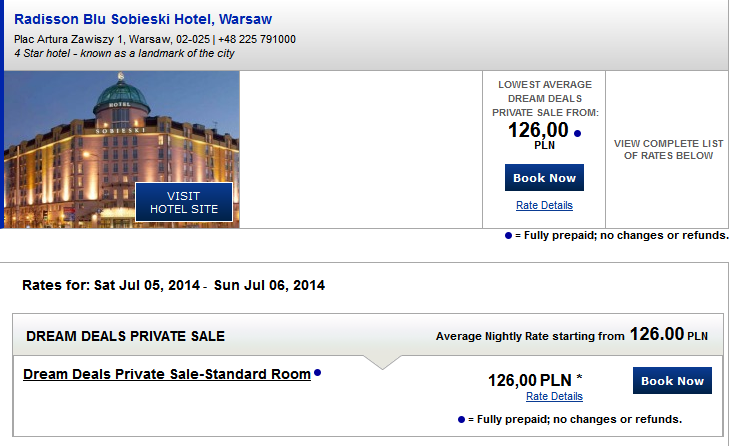
Task: Select the DREAM DEALS PRIVATE SALE section header
Action: pyautogui.click(x=126, y=336)
